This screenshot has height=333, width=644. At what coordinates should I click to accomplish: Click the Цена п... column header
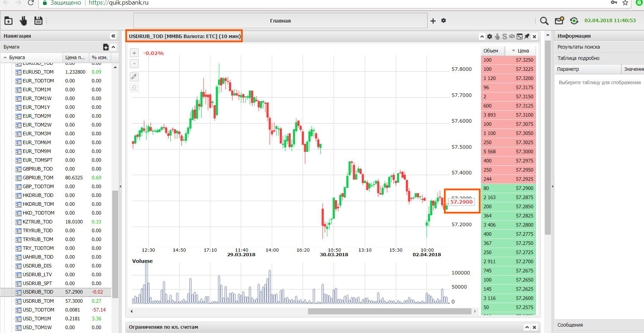[76, 57]
